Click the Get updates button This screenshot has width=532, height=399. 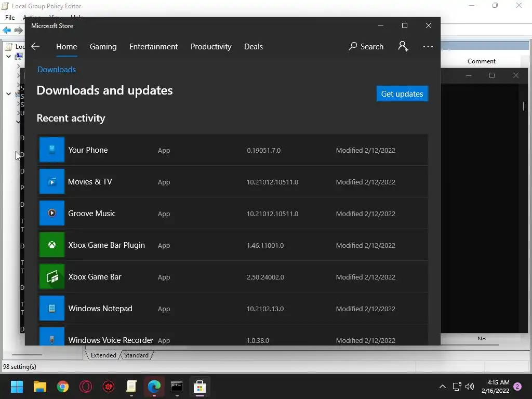coord(402,94)
